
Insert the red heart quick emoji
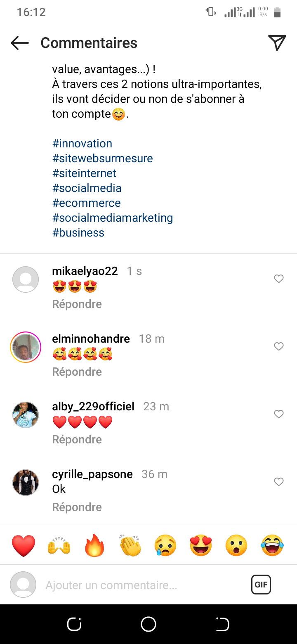pos(24,545)
